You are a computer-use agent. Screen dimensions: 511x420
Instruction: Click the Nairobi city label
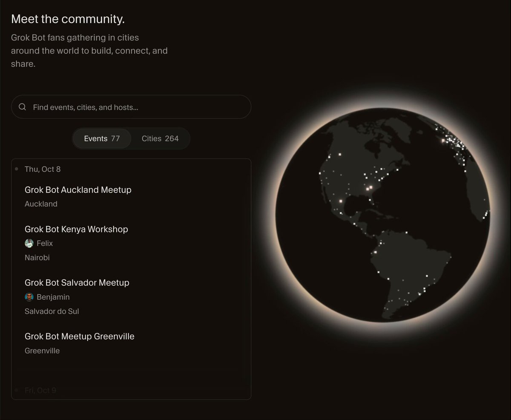coord(37,258)
